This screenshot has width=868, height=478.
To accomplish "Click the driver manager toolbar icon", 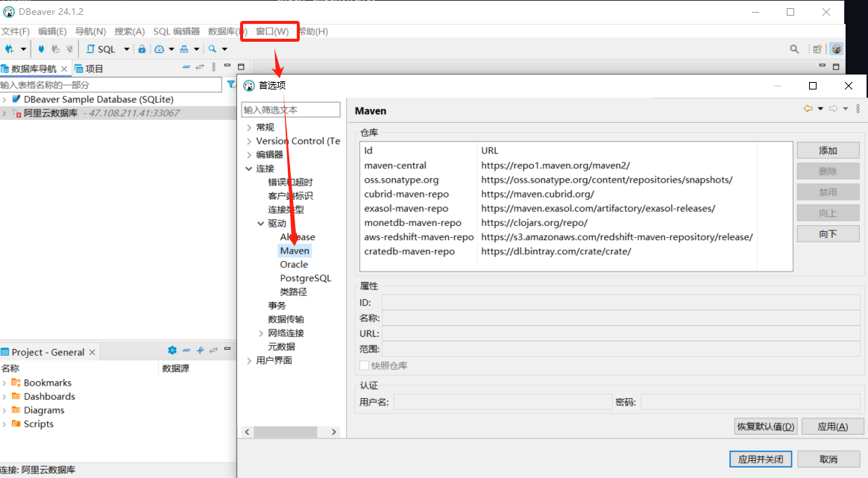I will point(184,48).
